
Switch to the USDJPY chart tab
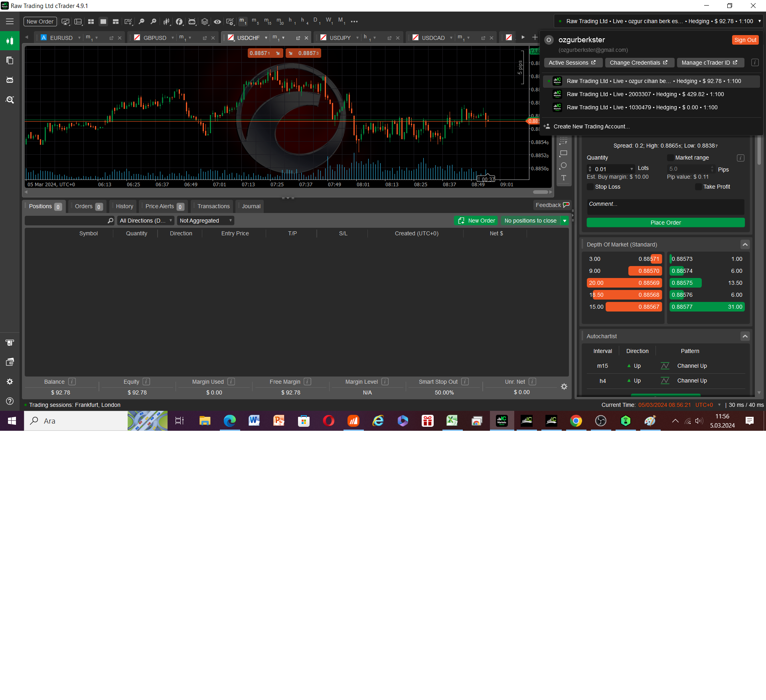point(340,38)
